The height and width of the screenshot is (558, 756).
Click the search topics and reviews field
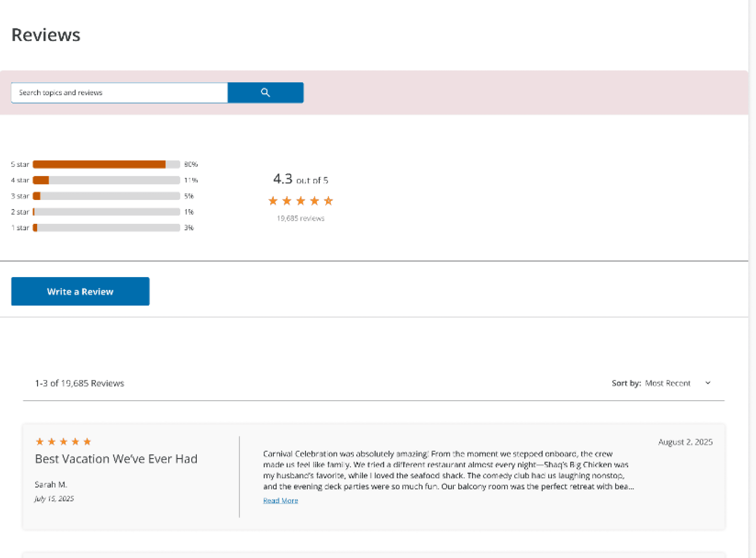119,93
